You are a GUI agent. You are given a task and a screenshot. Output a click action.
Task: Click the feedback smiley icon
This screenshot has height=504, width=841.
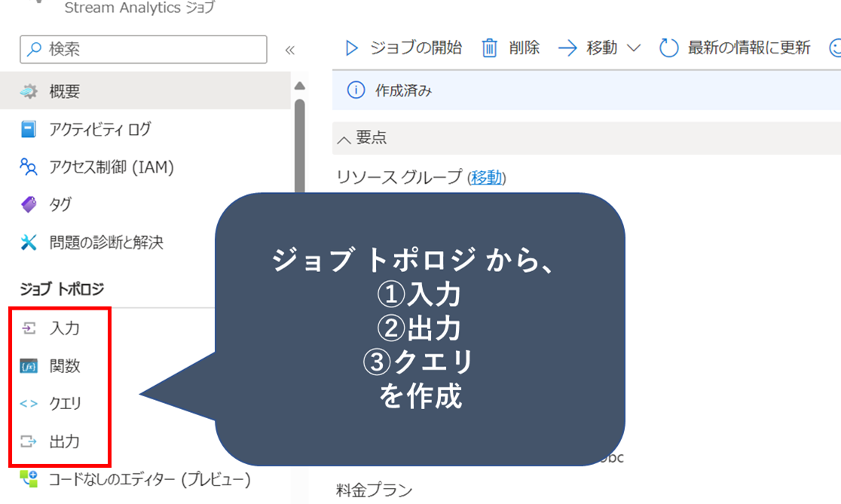coord(835,48)
